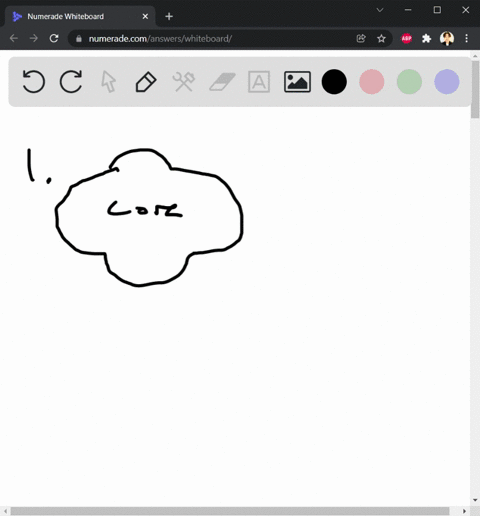
Task: Open the Chrome three-dot menu
Action: click(466, 39)
